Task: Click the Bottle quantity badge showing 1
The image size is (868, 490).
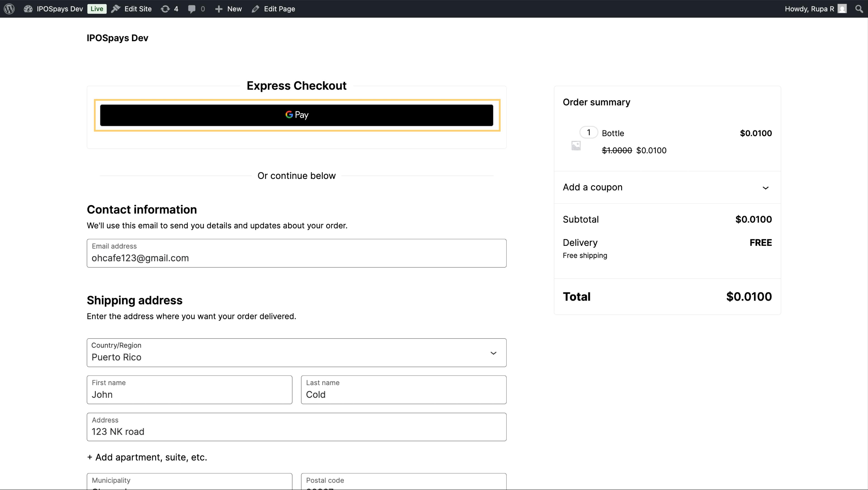Action: 588,133
